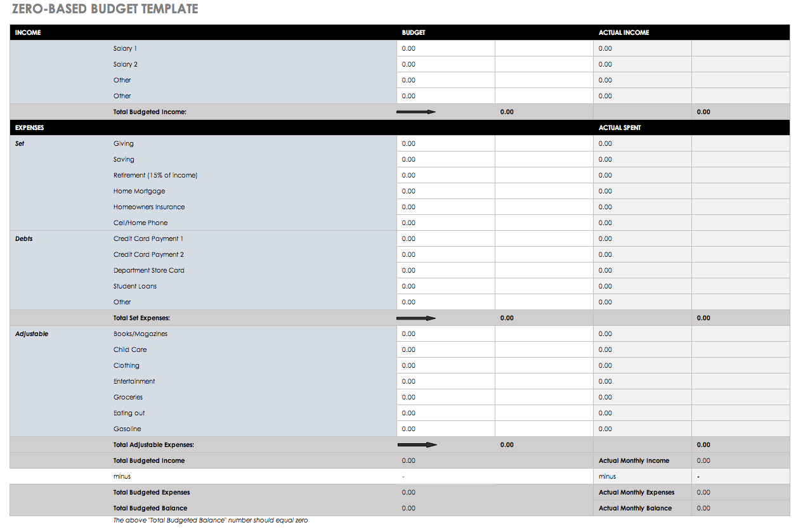This screenshot has height=532, width=803.
Task: Select the EXPENSES section header
Action: coord(29,127)
